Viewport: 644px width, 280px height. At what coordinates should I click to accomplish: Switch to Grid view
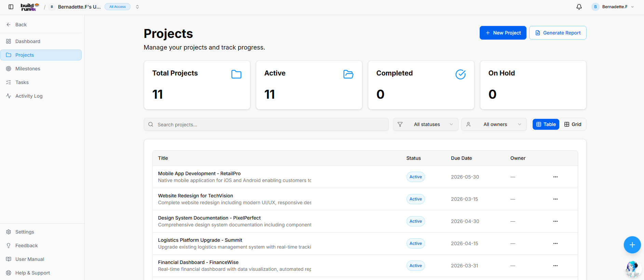573,124
